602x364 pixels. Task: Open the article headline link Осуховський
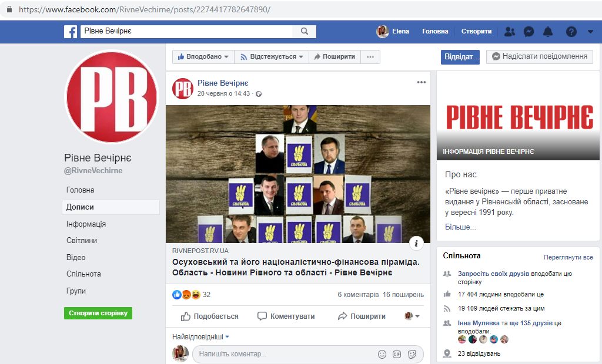296,267
